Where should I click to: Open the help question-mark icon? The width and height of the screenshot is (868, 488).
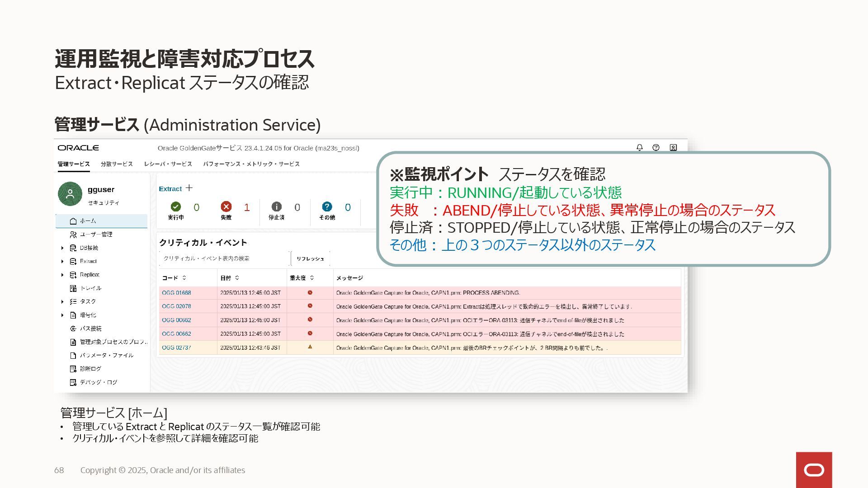pos(656,148)
